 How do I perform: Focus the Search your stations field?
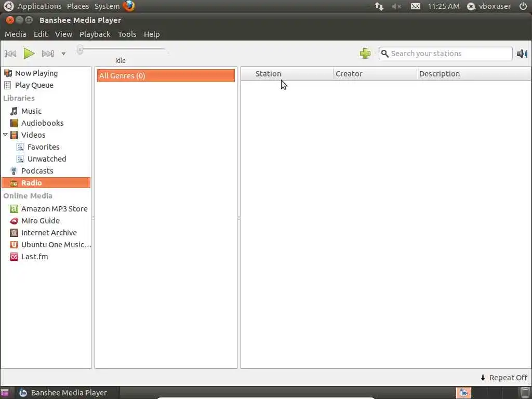click(x=445, y=54)
